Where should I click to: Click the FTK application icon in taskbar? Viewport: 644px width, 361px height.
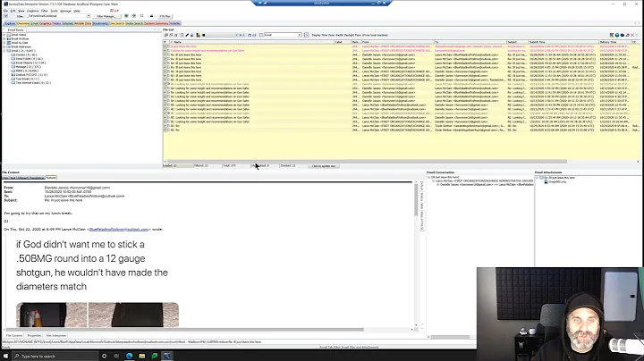tap(167, 356)
